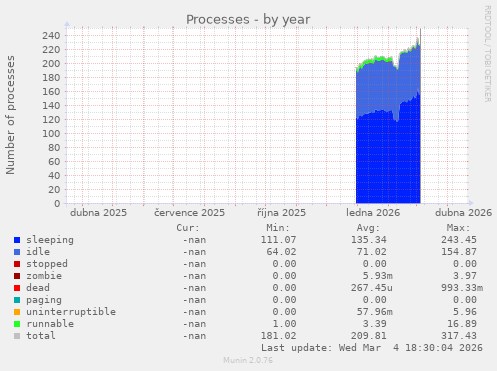Click the dark blue sleeping area in graph
Screen dimensions: 497x371
387,160
